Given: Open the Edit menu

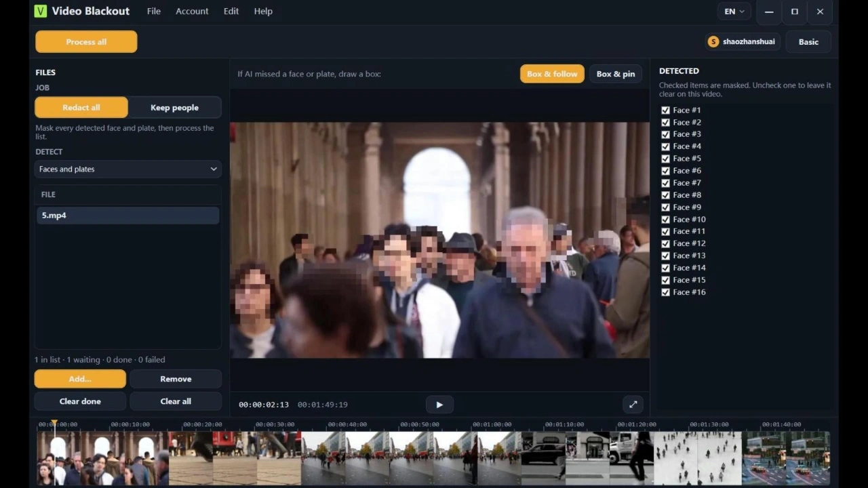Looking at the screenshot, I should click(x=231, y=12).
